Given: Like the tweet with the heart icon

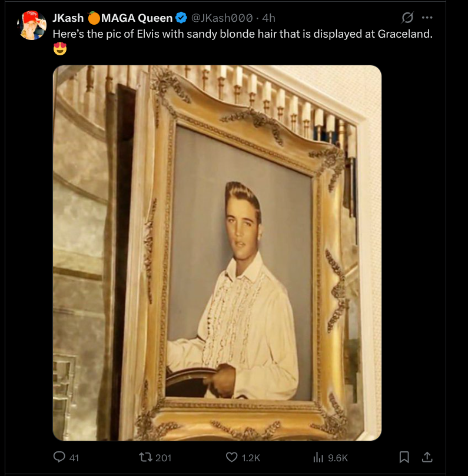Looking at the screenshot, I should (232, 457).
